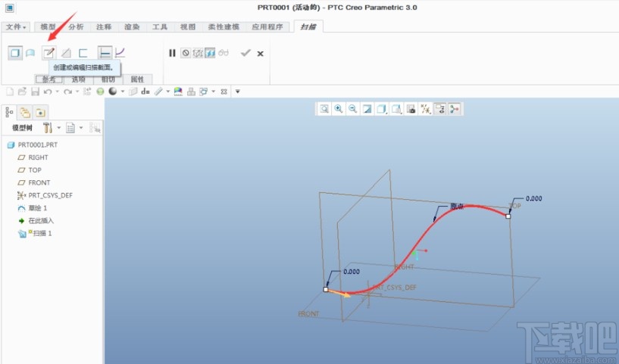Click the zoom out magnifier icon
Screen dimensions: 619x364
tap(353, 109)
